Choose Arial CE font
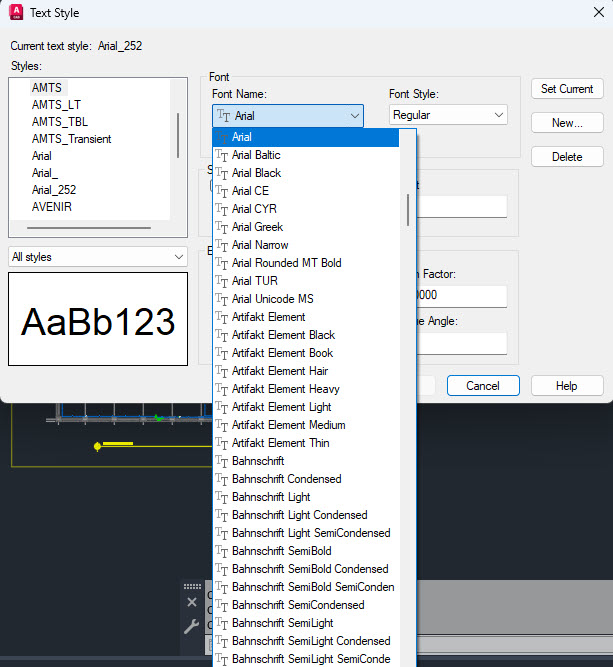 306,191
